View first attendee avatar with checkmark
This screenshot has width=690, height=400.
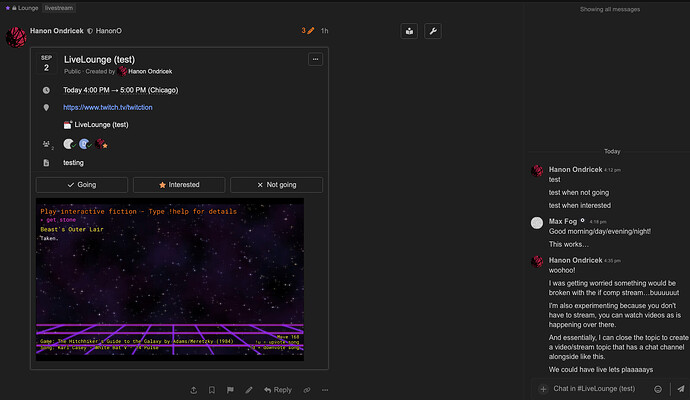(x=69, y=144)
